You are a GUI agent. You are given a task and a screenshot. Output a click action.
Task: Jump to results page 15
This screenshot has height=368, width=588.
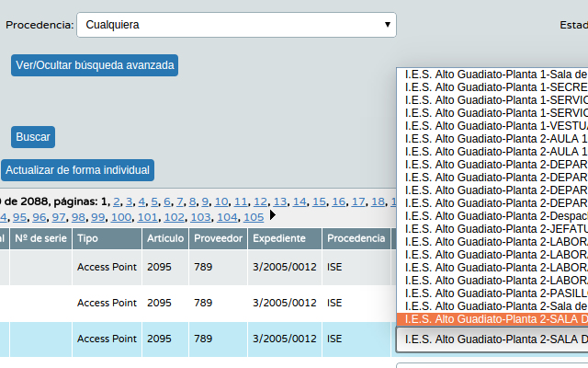pyautogui.click(x=319, y=201)
